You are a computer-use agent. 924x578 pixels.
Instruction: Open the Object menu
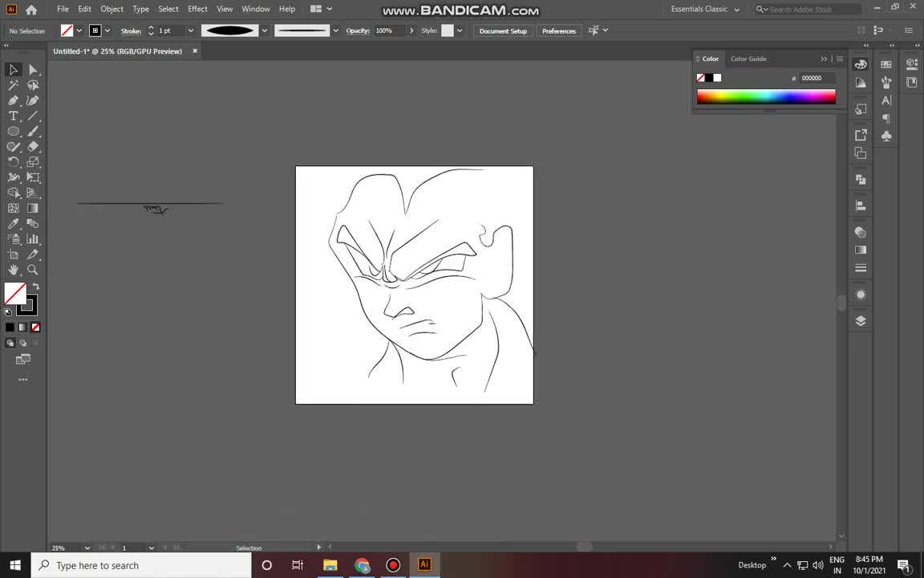[112, 9]
